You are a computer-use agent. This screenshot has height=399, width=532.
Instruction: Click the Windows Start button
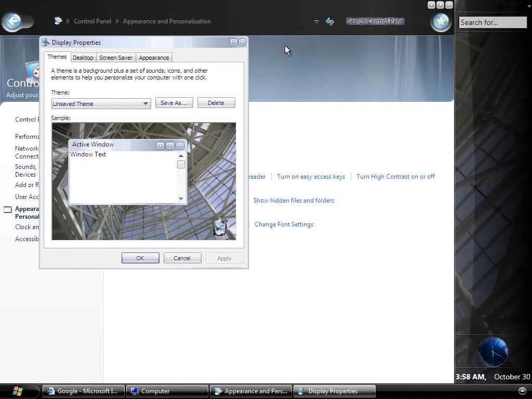click(x=18, y=391)
